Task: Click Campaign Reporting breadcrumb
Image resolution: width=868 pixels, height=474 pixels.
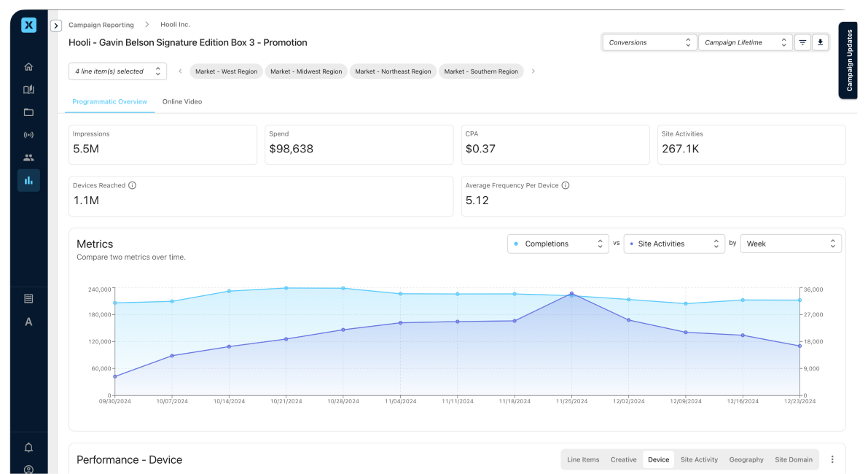Action: (x=101, y=25)
